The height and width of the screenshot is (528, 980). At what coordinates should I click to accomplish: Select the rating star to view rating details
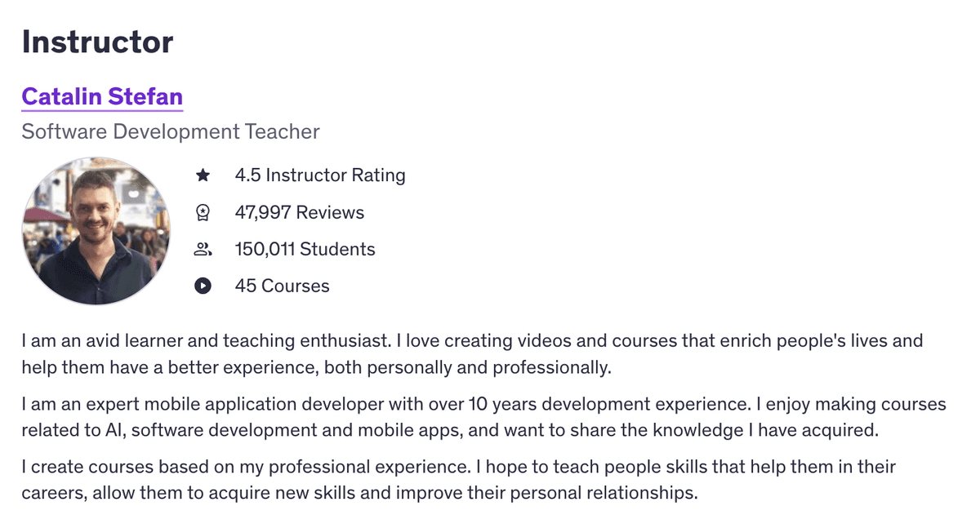(x=203, y=175)
